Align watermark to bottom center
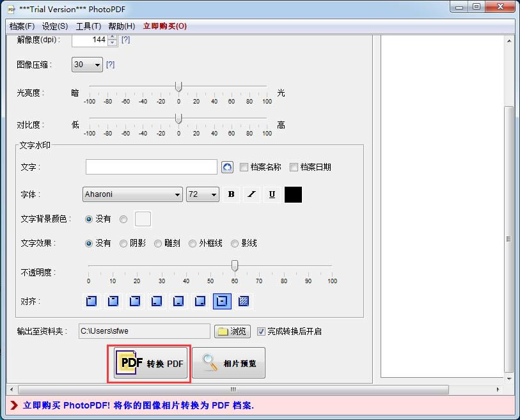 [x=178, y=301]
